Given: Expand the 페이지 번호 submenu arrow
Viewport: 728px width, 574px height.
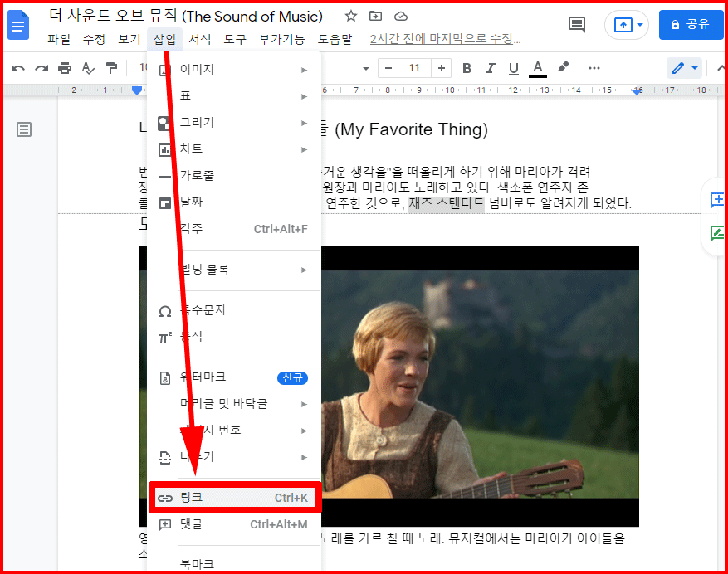Looking at the screenshot, I should pos(304,430).
